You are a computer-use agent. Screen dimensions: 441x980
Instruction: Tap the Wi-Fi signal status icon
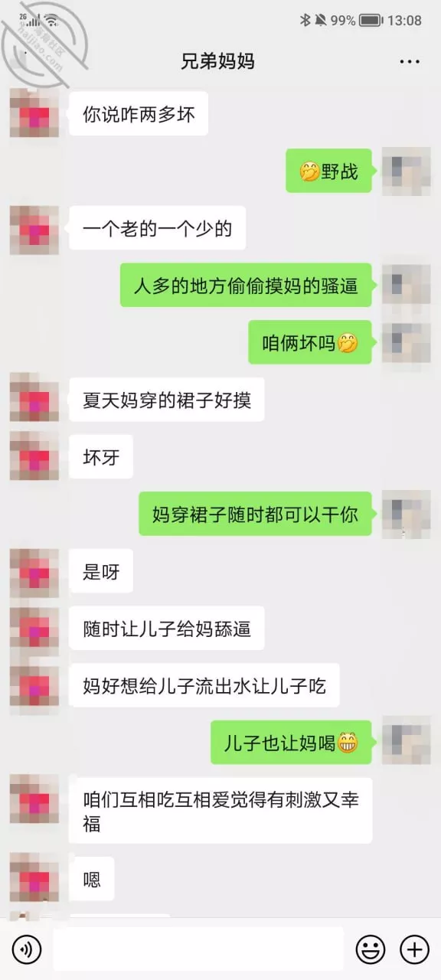pos(51,21)
